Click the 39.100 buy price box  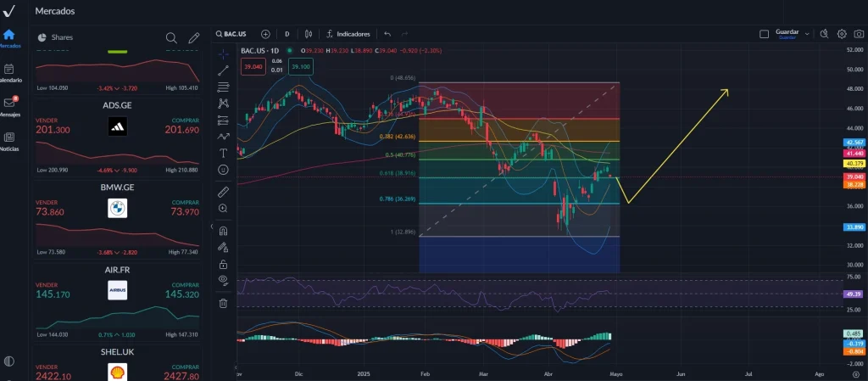(x=301, y=66)
